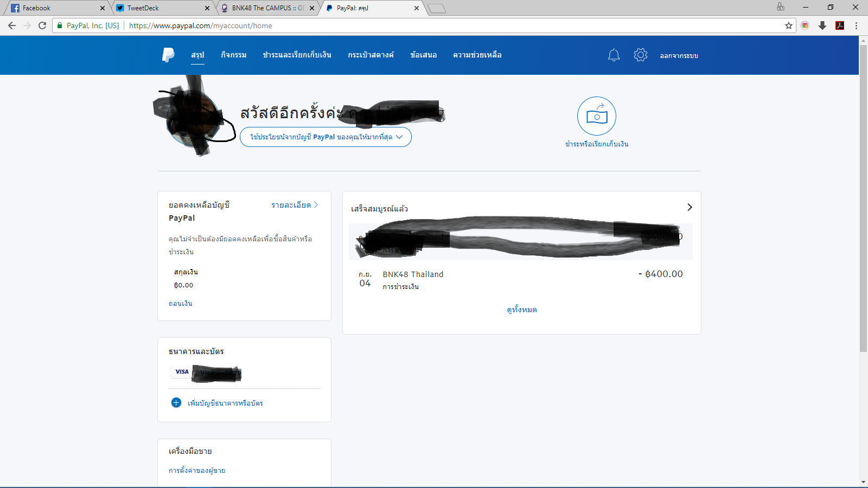Click the ชำระหรือเรียกเก็บเงิน label under the icon
This screenshot has height=488, width=868.
click(x=597, y=144)
